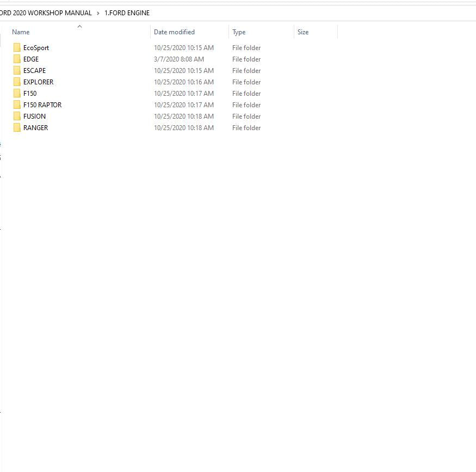This screenshot has width=476, height=472.
Task: Click the Size column header
Action: point(303,32)
